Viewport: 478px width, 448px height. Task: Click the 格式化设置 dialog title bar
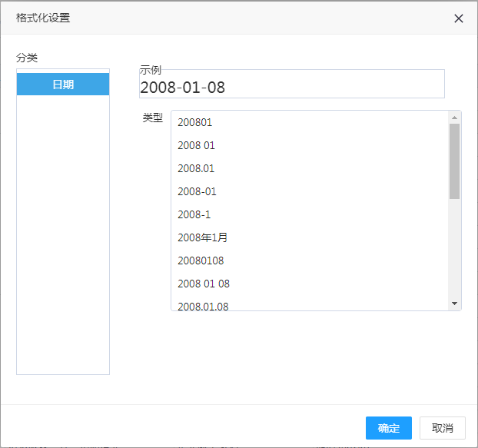click(x=231, y=18)
